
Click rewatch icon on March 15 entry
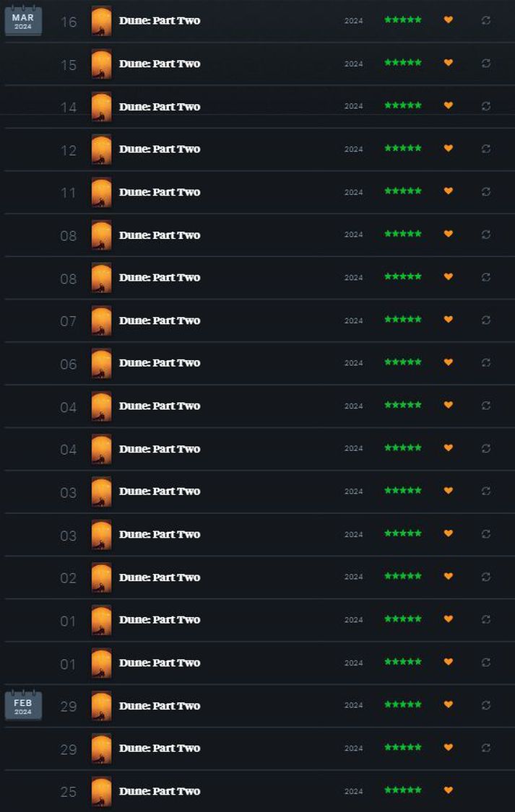click(486, 64)
